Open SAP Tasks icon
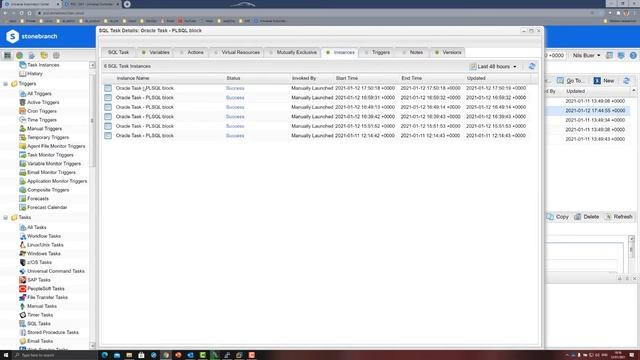Viewport: 640px width, 360px height. coord(23,280)
